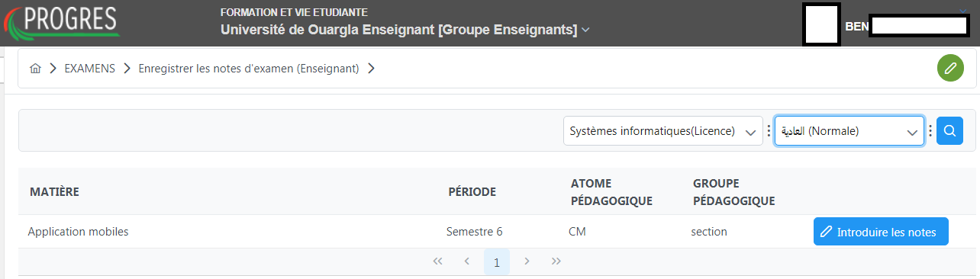This screenshot has height=279, width=980.
Task: Click the user avatar picture
Action: coord(822,24)
